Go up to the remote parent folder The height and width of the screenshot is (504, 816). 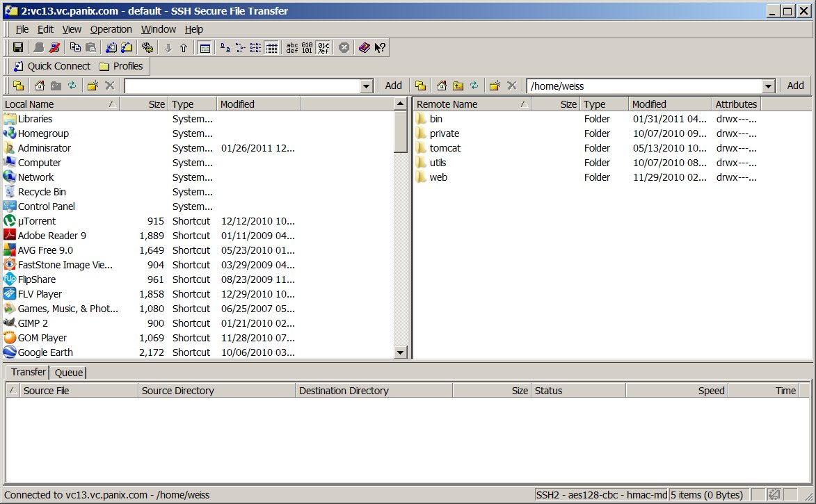[x=458, y=86]
